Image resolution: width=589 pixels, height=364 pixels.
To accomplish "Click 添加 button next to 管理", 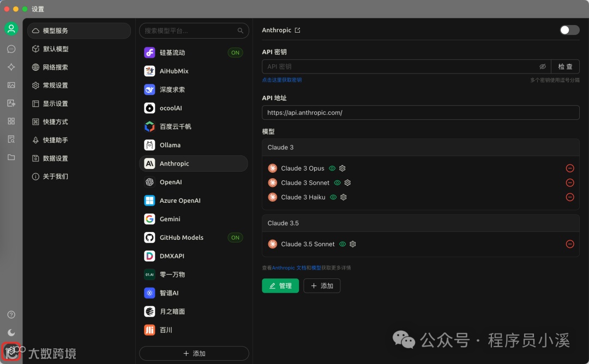I will pyautogui.click(x=322, y=286).
